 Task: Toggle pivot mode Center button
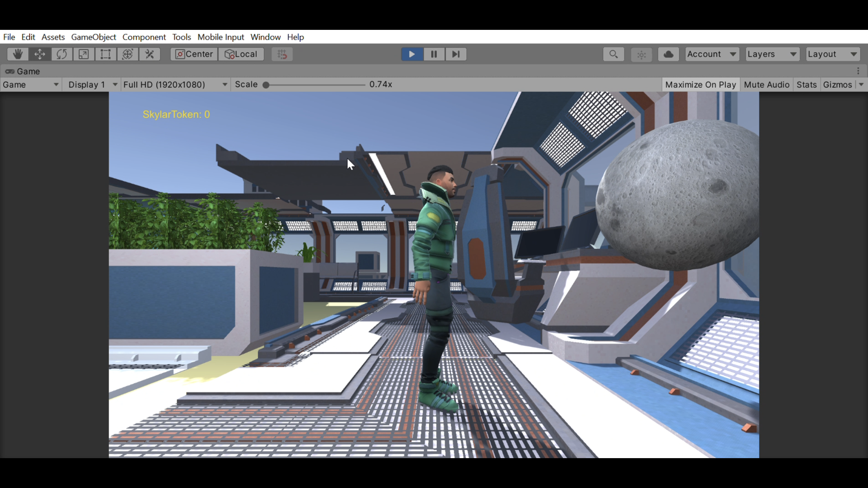(x=194, y=54)
